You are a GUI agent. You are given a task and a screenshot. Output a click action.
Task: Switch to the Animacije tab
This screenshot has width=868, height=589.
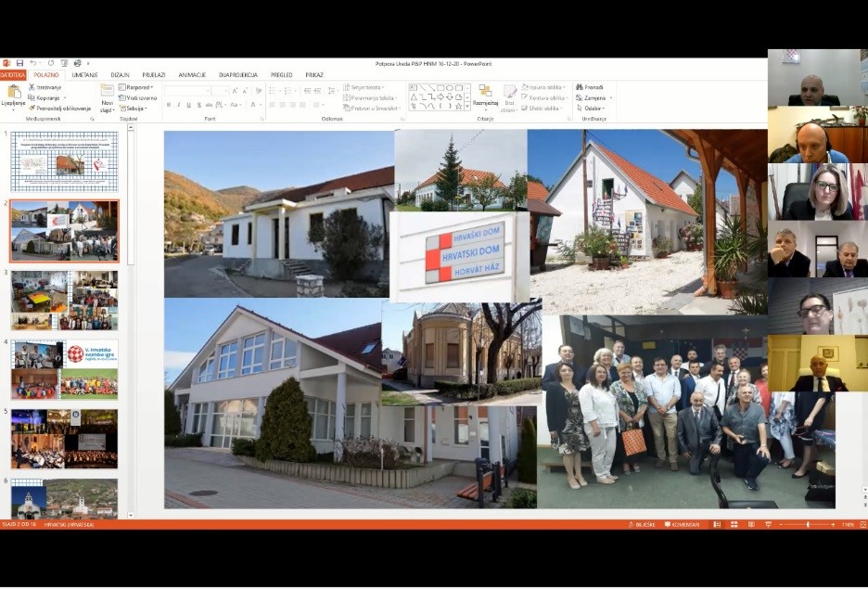[192, 75]
